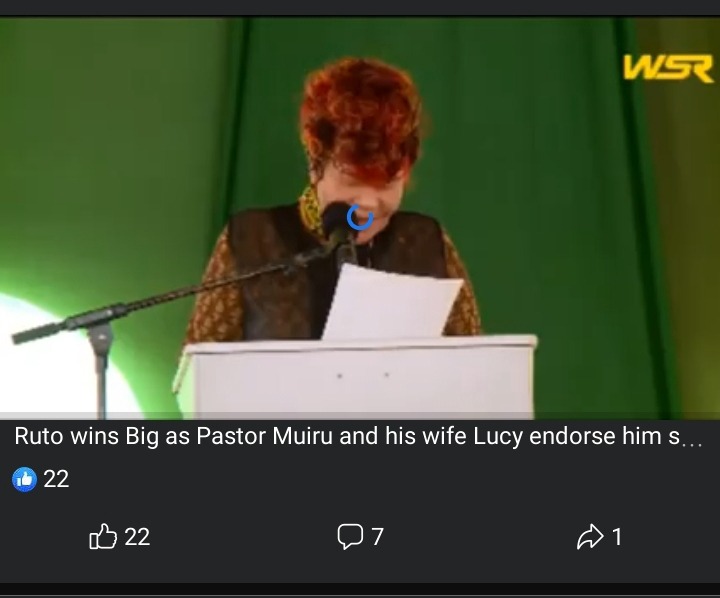The width and height of the screenshot is (720, 598).
Task: Click the WSR watermark logo on video
Action: [668, 68]
